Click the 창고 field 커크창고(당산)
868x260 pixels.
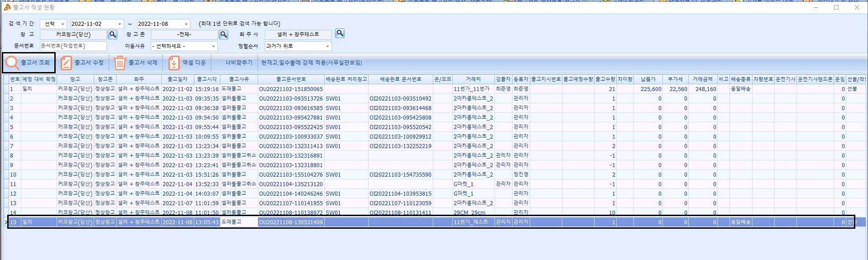[73, 34]
